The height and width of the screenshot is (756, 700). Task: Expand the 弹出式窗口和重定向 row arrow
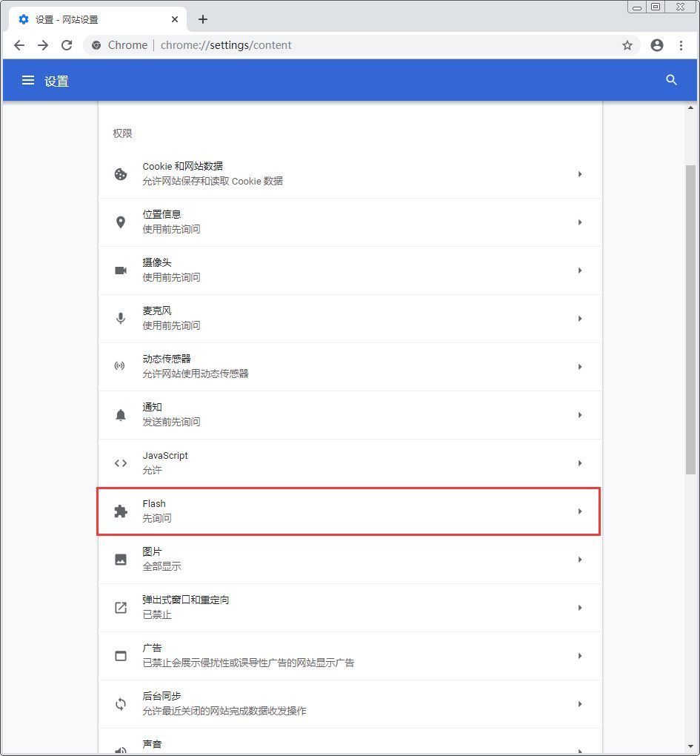(579, 608)
